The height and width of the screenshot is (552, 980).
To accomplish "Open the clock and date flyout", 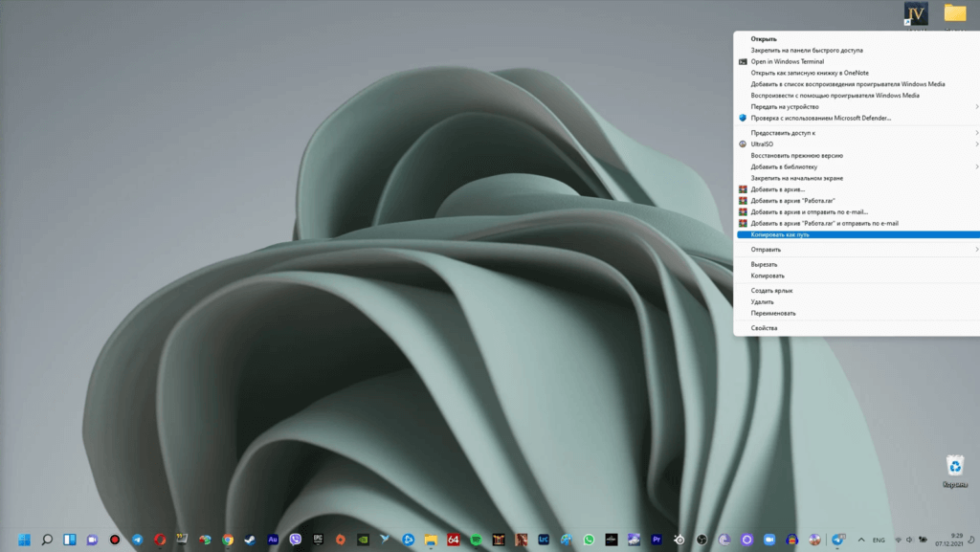I will 948,540.
